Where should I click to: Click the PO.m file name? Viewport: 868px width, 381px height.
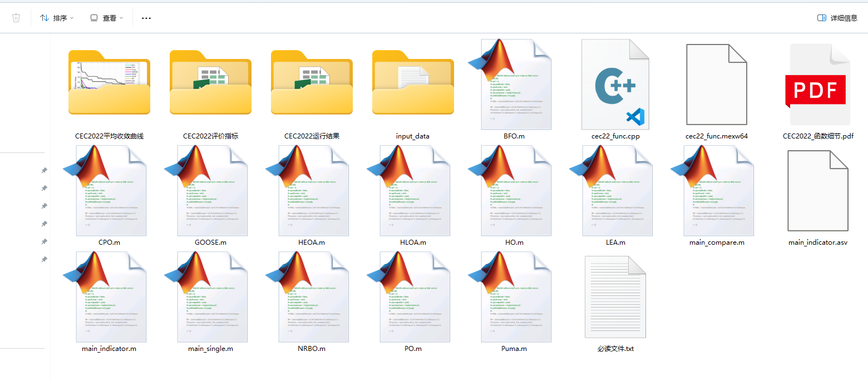click(x=413, y=349)
